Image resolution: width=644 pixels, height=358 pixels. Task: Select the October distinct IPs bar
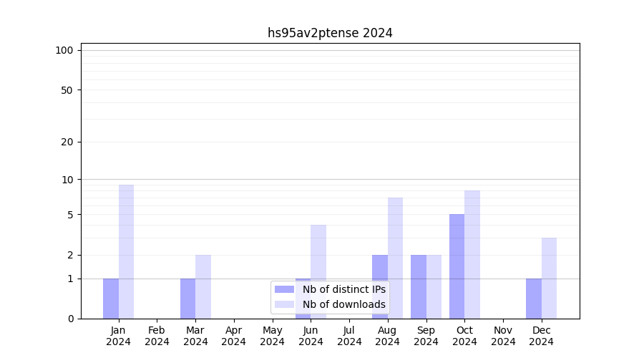(x=457, y=266)
